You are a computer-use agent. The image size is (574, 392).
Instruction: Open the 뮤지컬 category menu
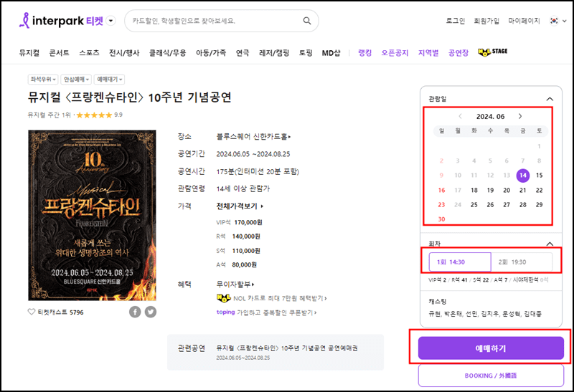point(29,52)
